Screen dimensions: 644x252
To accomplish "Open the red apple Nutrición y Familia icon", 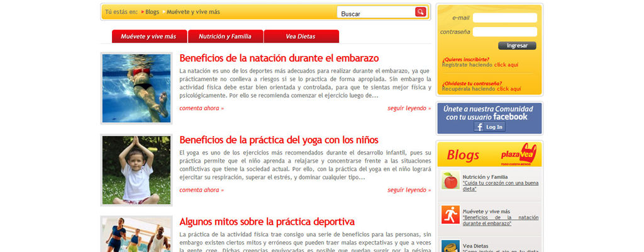I will [450, 180].
